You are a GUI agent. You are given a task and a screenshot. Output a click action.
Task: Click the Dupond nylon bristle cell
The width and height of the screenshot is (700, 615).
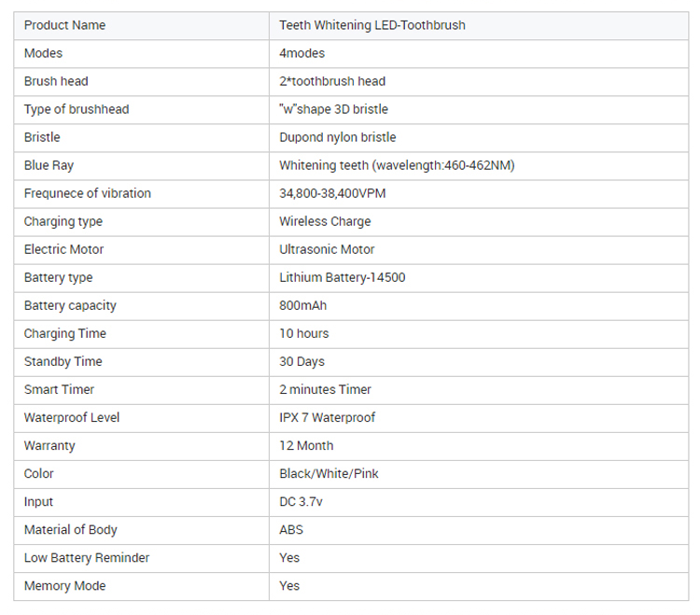click(x=479, y=137)
